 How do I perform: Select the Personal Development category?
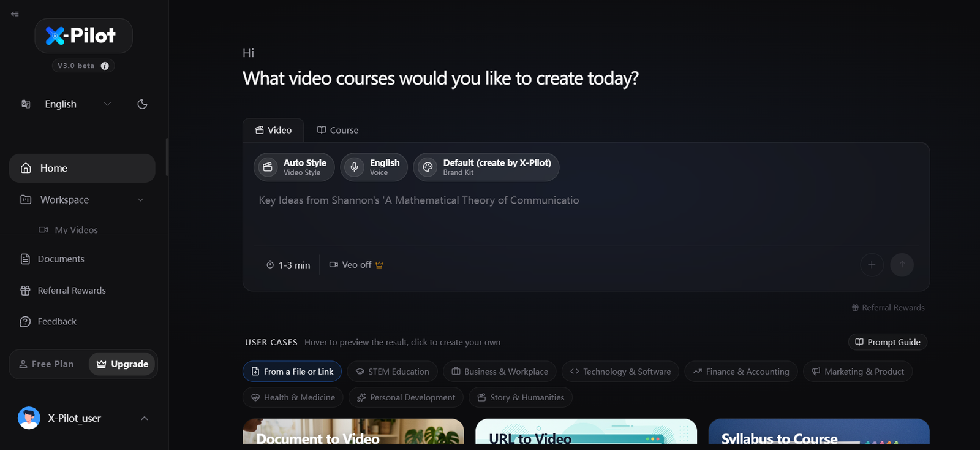pyautogui.click(x=406, y=397)
